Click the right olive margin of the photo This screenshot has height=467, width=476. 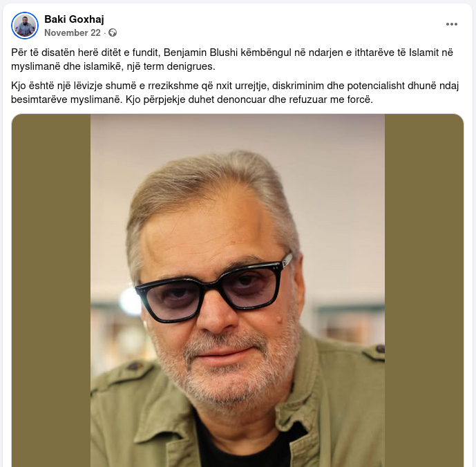(424, 290)
